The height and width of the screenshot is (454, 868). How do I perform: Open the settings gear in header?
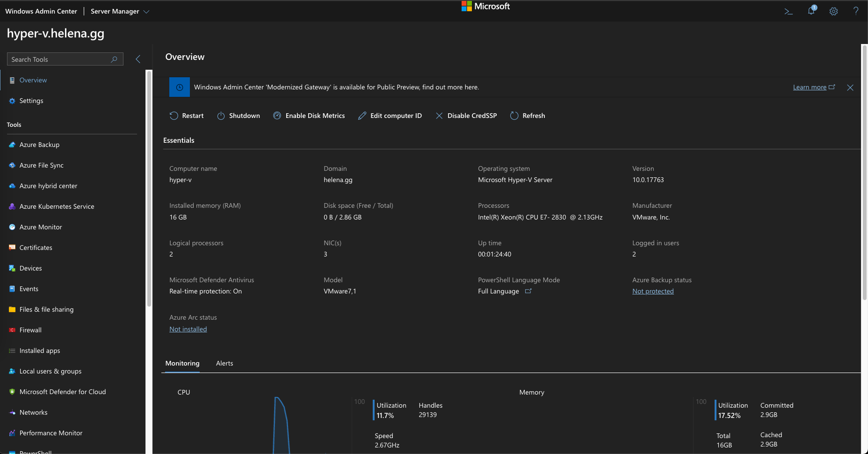833,11
